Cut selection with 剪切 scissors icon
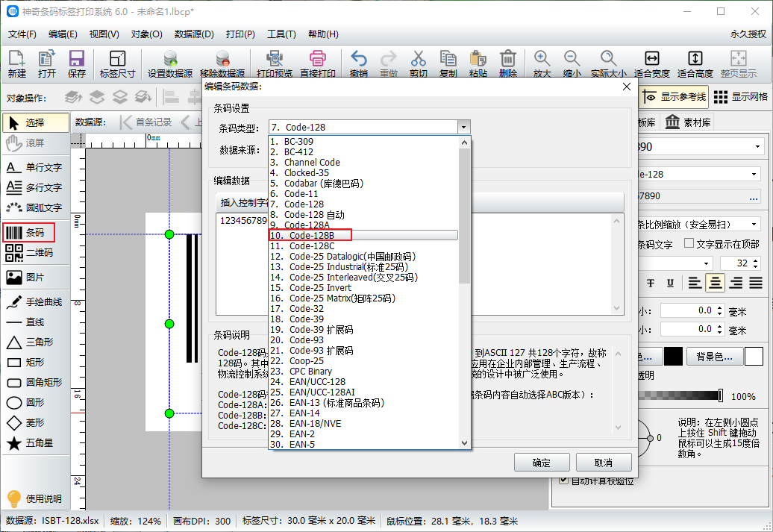The height and width of the screenshot is (532, 773). click(x=418, y=63)
